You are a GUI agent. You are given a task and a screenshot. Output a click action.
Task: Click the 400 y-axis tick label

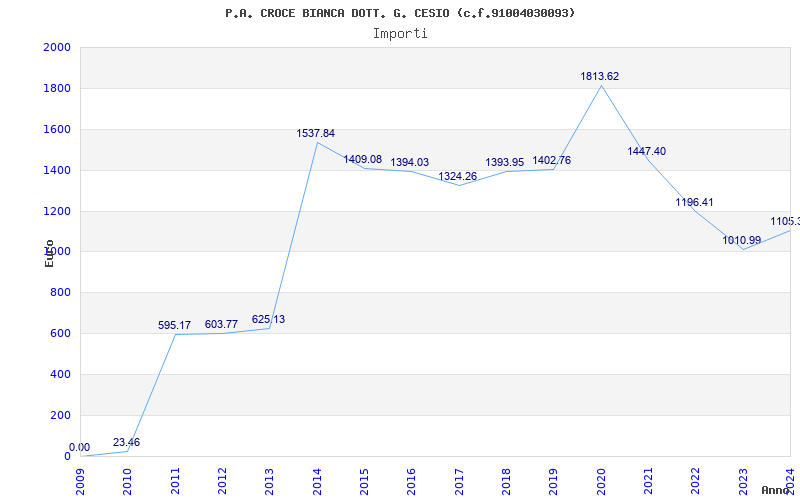click(60, 374)
